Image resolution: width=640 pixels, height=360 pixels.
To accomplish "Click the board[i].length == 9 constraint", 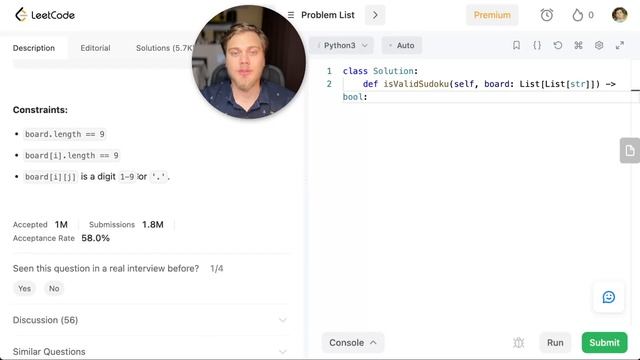I will pos(72,156).
